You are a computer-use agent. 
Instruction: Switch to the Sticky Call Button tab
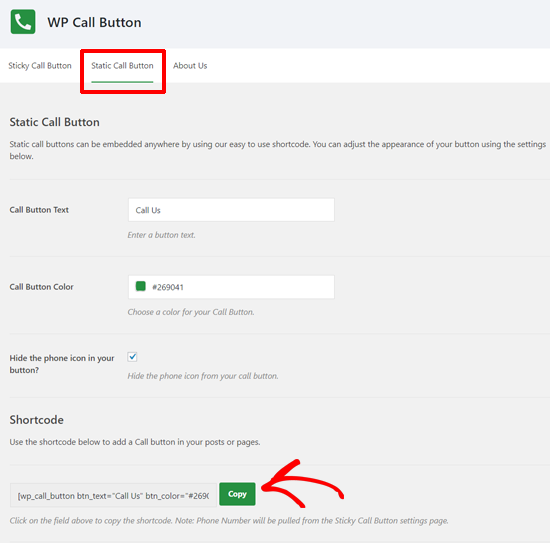tap(40, 66)
